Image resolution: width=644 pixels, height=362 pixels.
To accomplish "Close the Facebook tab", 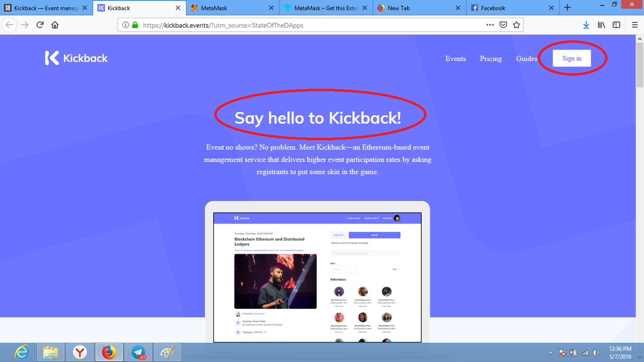I will [x=551, y=8].
